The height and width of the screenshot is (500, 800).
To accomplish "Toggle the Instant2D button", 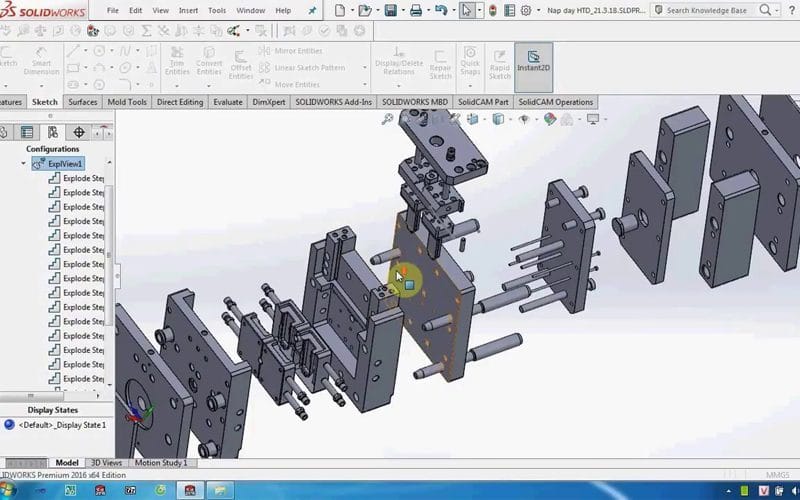I will click(x=533, y=67).
